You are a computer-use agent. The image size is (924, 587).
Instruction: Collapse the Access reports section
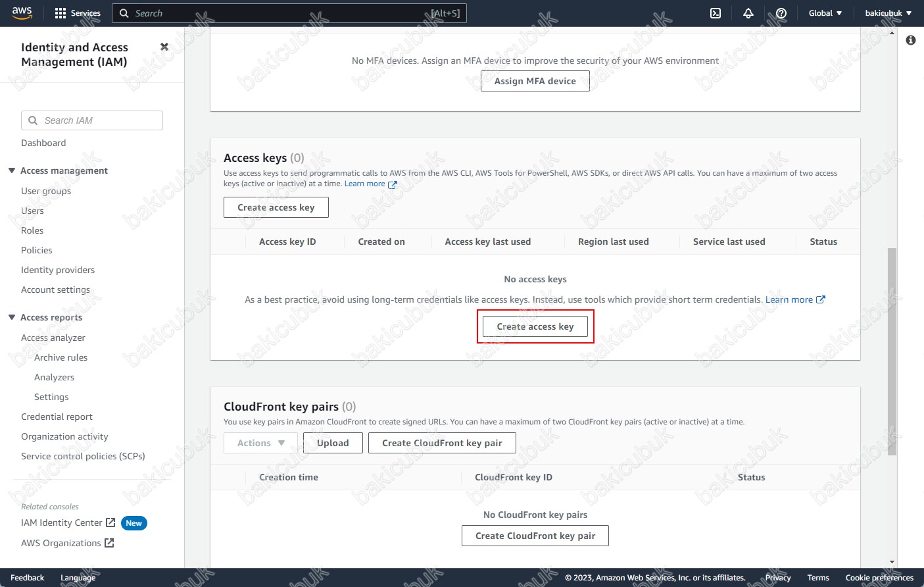point(12,317)
